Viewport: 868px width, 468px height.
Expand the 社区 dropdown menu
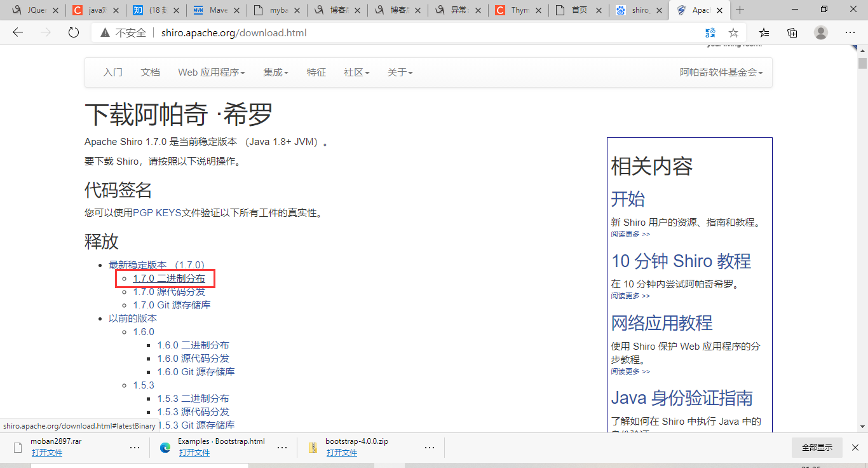pyautogui.click(x=356, y=72)
